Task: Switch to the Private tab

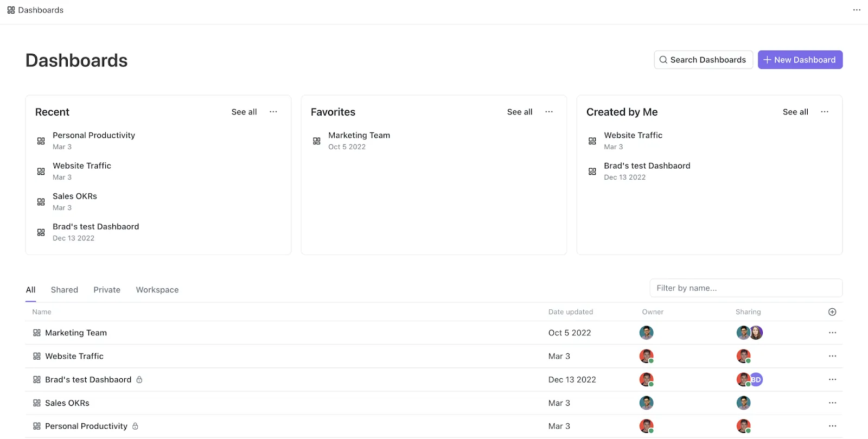Action: 107,290
